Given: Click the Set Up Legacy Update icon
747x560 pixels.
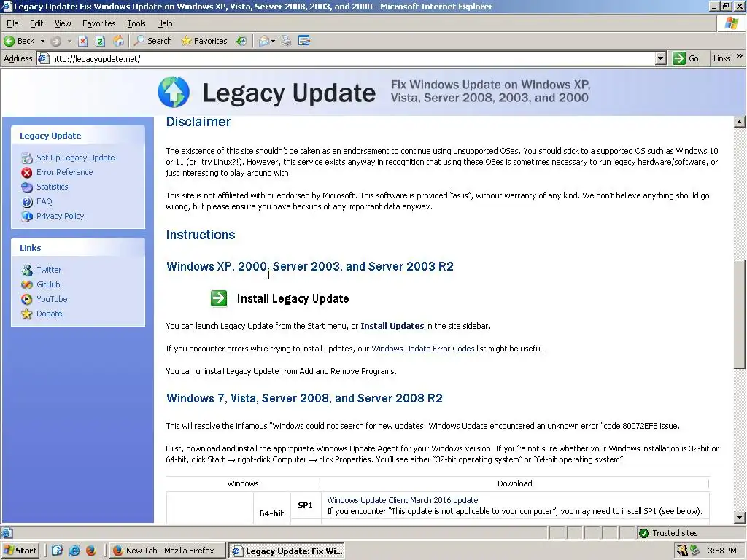Looking at the screenshot, I should (27, 157).
